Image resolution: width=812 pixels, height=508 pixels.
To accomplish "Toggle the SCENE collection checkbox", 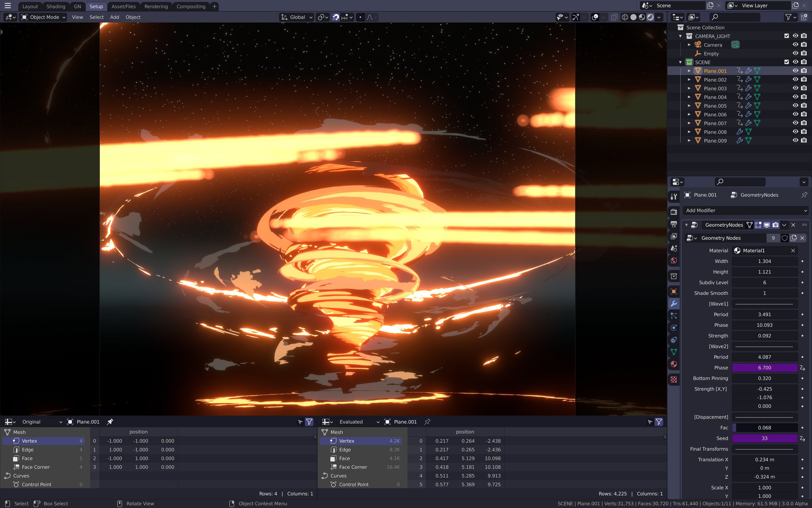I will click(786, 62).
